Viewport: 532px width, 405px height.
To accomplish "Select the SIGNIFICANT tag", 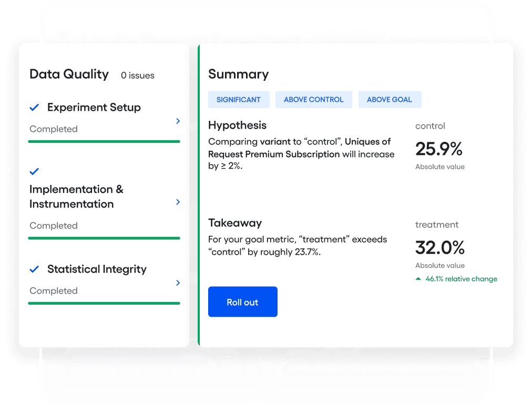I will click(239, 99).
